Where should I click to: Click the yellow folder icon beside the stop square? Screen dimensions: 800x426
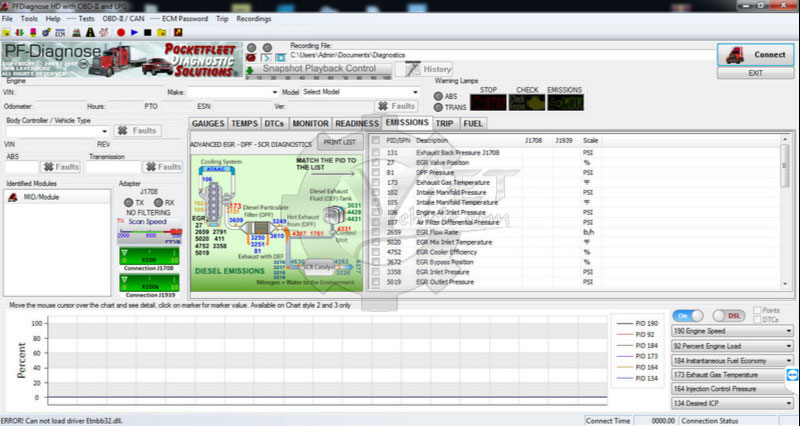[162, 33]
